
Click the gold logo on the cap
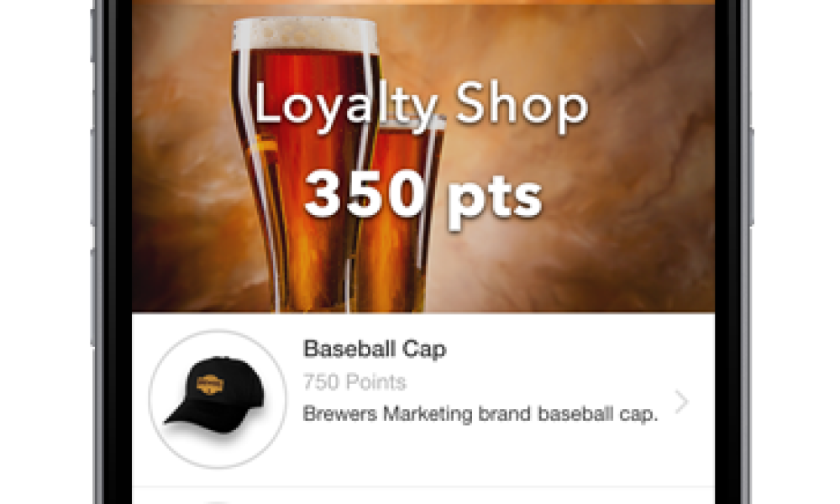pyautogui.click(x=211, y=384)
